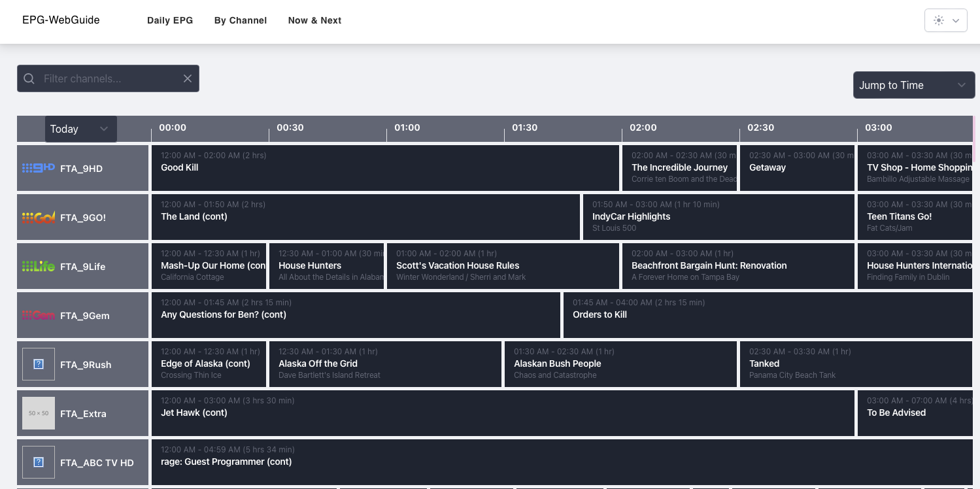The width and height of the screenshot is (980, 489).
Task: Open the Good Kill programme
Action: coord(385,168)
